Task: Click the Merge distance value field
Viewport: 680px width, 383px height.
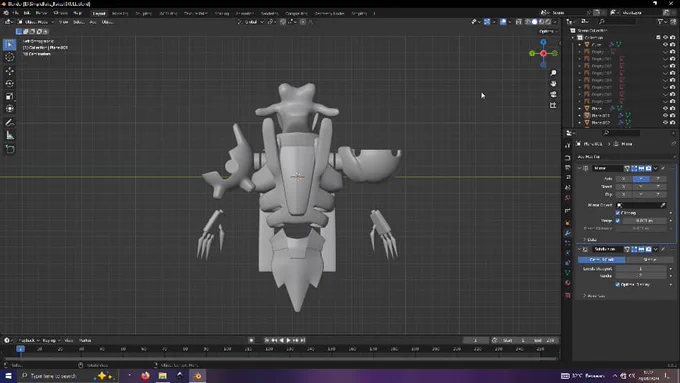Action: pos(644,220)
